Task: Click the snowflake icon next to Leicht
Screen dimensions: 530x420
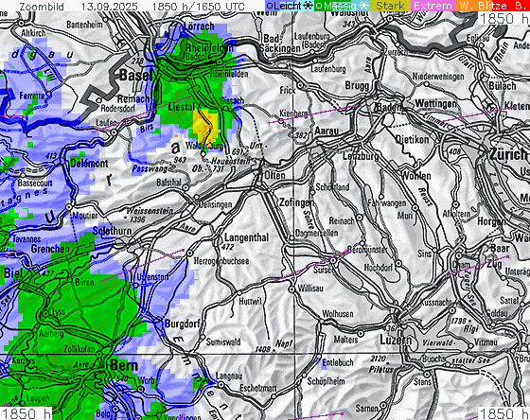Action: [308, 6]
